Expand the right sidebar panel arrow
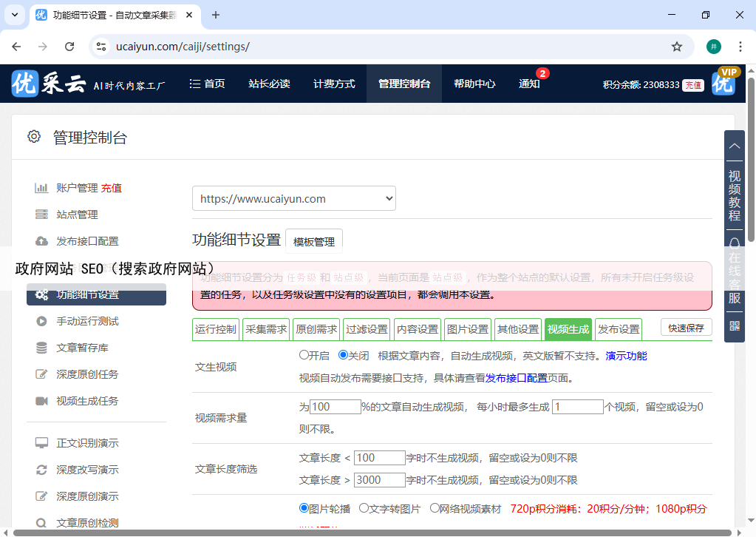 coord(734,147)
